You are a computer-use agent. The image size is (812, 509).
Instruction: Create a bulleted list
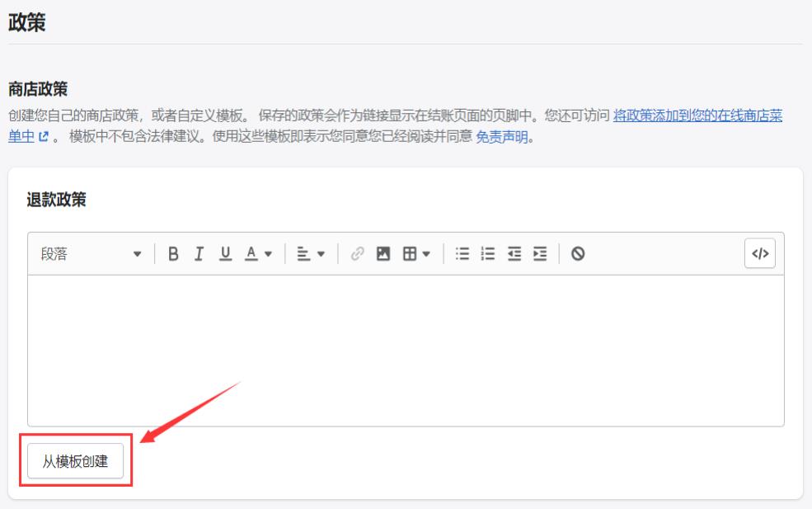(462, 254)
